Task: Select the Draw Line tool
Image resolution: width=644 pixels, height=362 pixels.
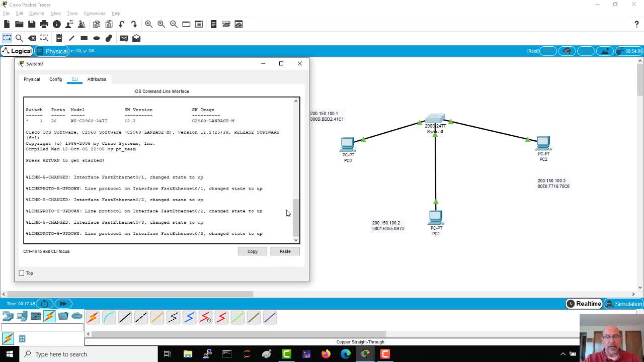Action: pyautogui.click(x=71, y=38)
